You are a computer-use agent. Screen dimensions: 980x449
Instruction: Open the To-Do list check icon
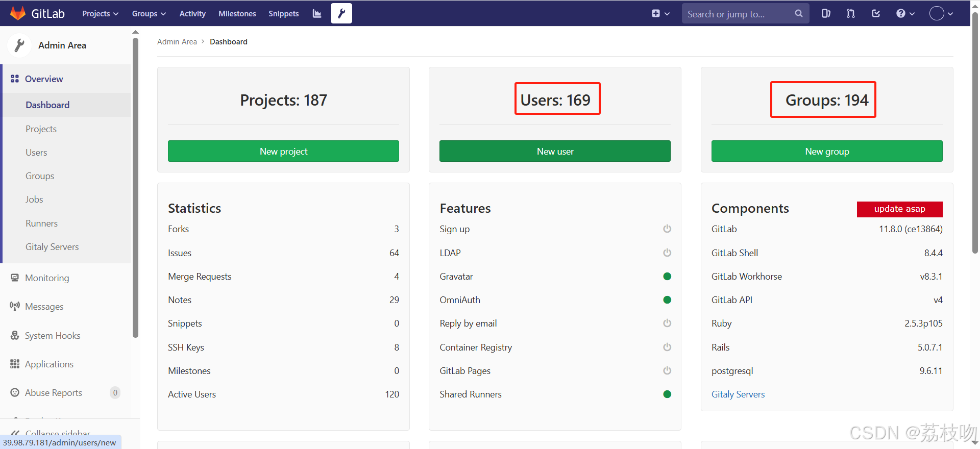[876, 14]
